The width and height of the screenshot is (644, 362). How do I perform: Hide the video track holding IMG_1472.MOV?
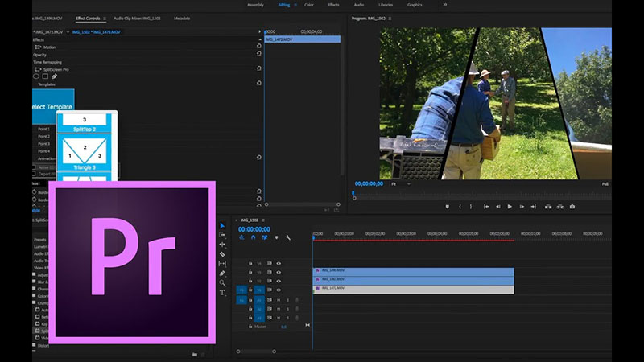279,290
